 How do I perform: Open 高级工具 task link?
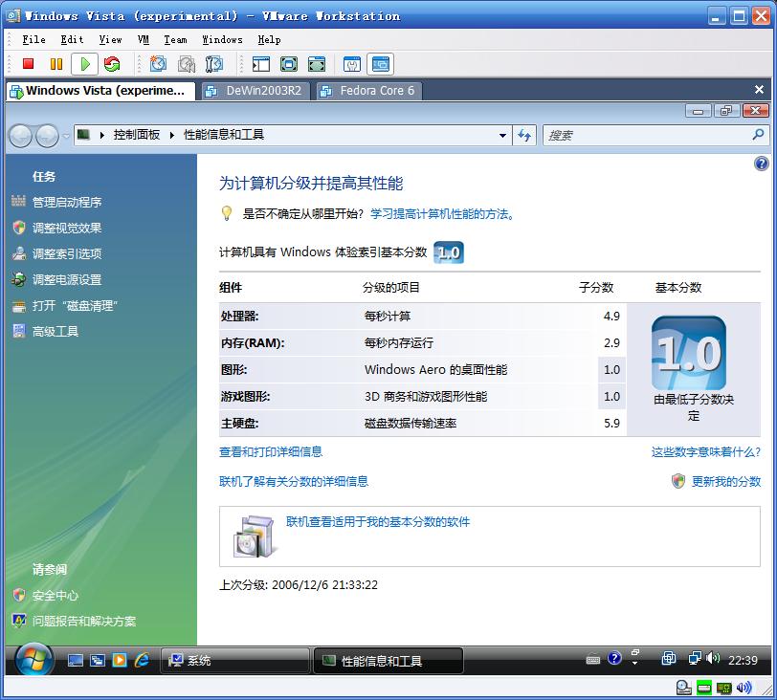55,331
